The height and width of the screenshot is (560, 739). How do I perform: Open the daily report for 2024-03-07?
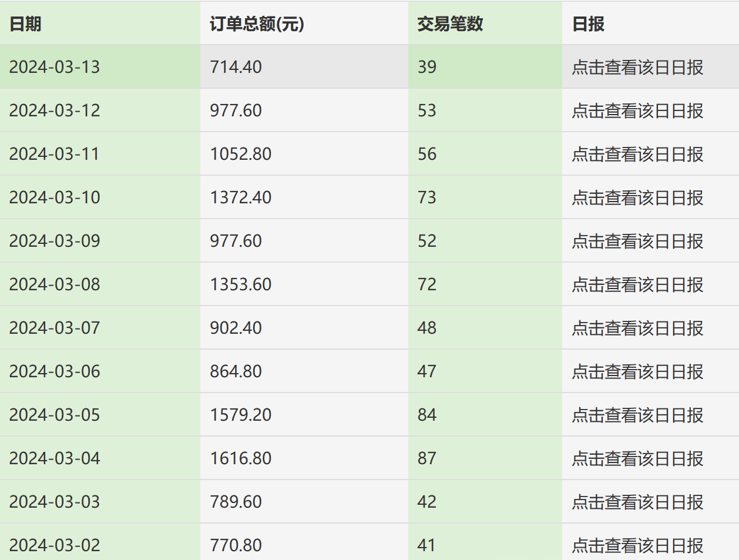pyautogui.click(x=637, y=328)
